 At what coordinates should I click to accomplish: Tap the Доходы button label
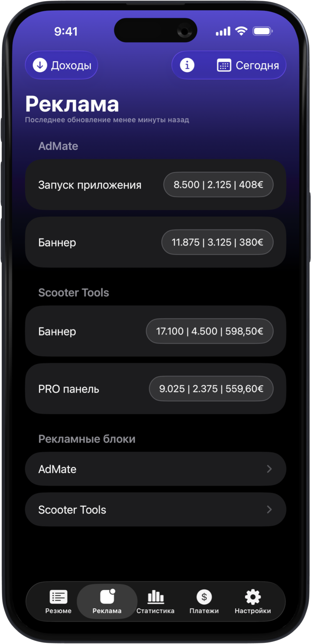(x=71, y=66)
